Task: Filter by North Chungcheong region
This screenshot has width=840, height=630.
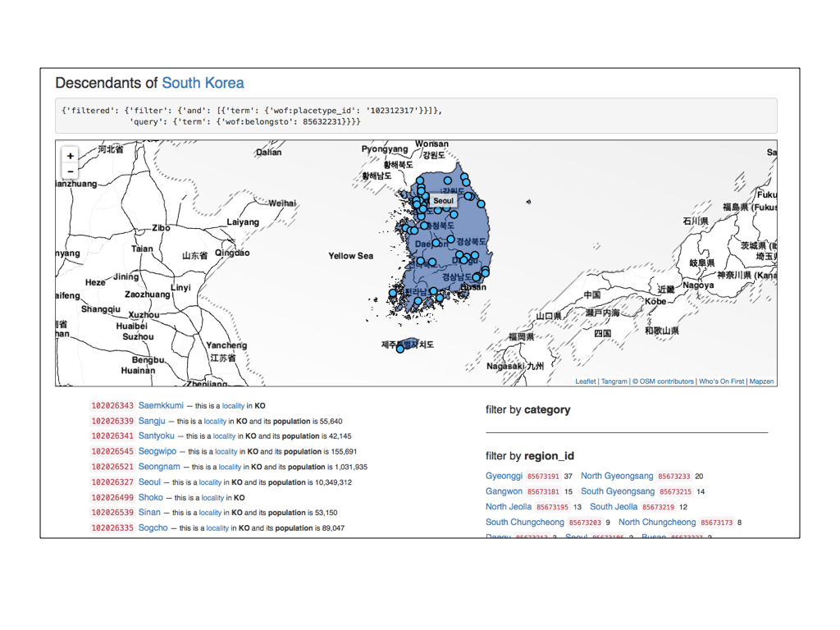Action: (x=657, y=523)
